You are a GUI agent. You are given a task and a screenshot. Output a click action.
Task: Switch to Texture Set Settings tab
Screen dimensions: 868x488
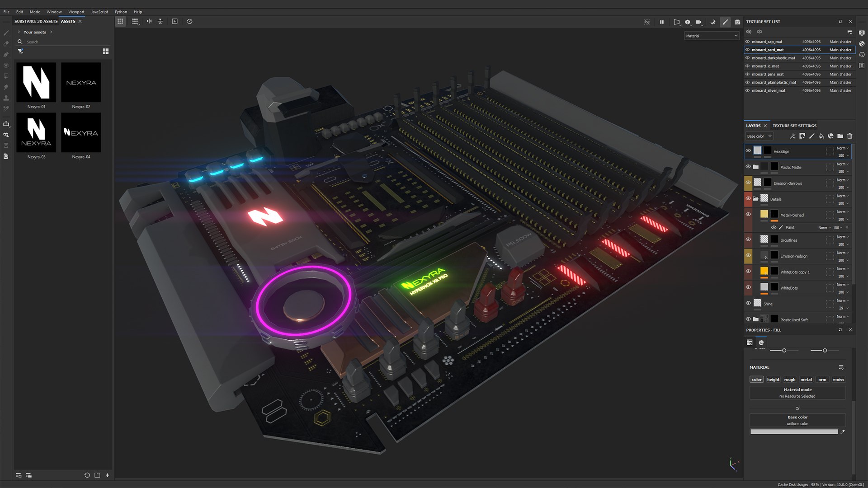(x=794, y=126)
